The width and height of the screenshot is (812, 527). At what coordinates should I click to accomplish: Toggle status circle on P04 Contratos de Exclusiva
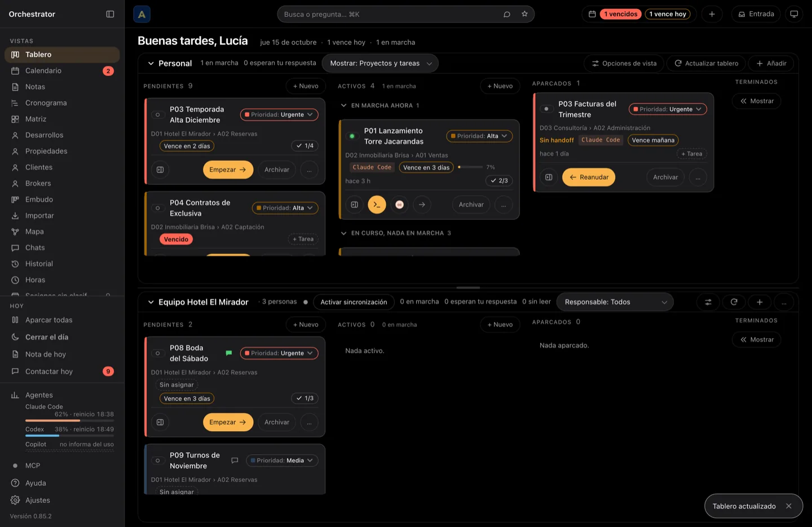pyautogui.click(x=158, y=208)
